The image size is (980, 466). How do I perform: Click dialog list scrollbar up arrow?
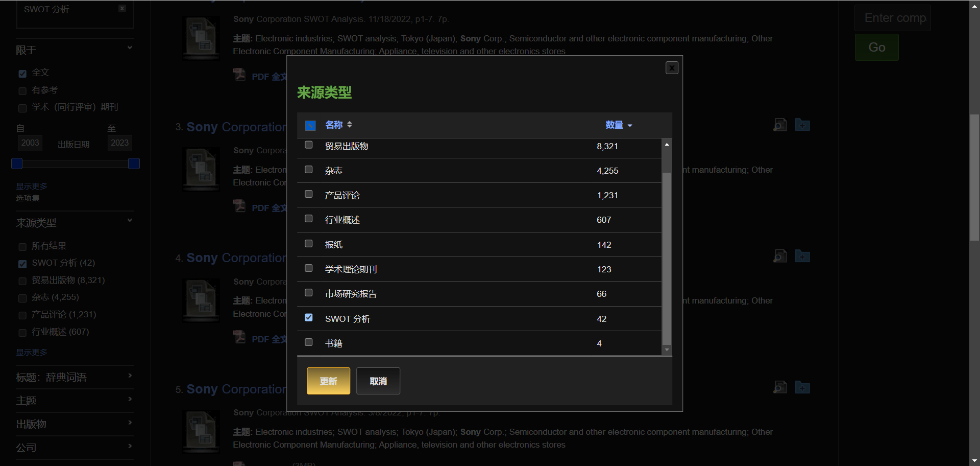pos(667,145)
